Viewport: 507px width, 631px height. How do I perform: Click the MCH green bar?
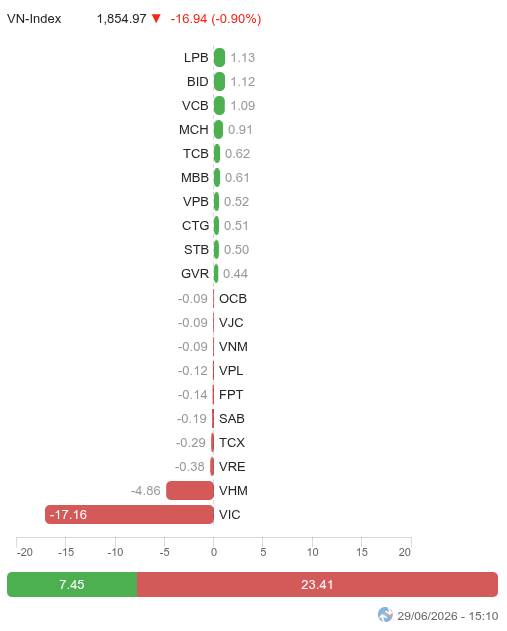(218, 130)
